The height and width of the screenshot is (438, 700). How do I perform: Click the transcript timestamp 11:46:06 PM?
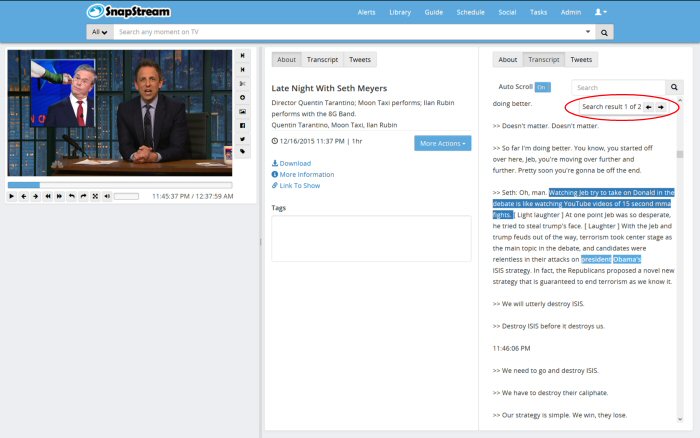pyautogui.click(x=512, y=348)
